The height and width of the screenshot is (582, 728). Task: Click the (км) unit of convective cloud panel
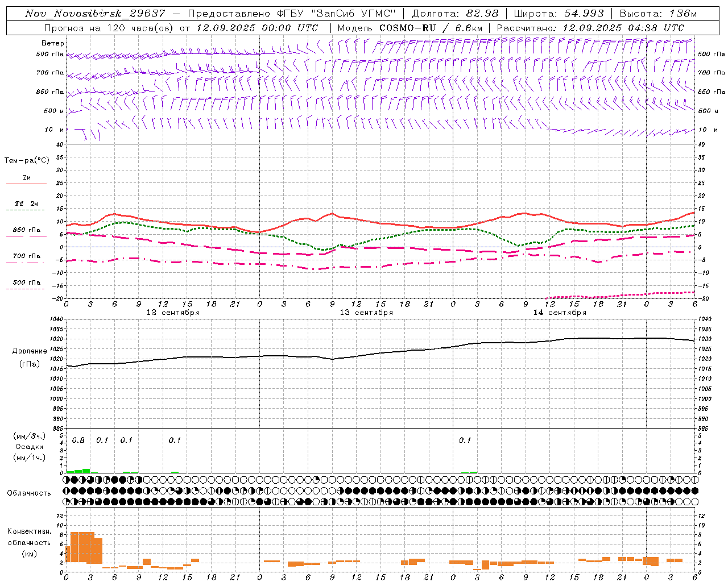point(29,554)
